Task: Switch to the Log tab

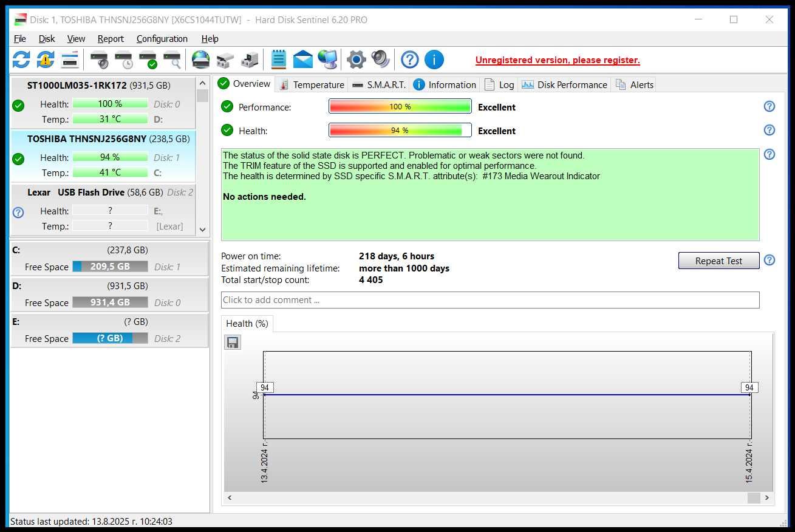Action: click(499, 84)
